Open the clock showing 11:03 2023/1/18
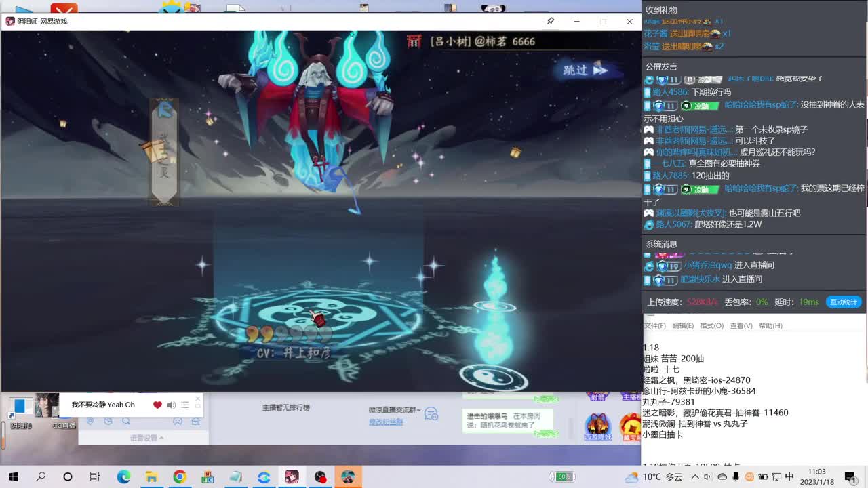868x488 pixels. tap(817, 476)
